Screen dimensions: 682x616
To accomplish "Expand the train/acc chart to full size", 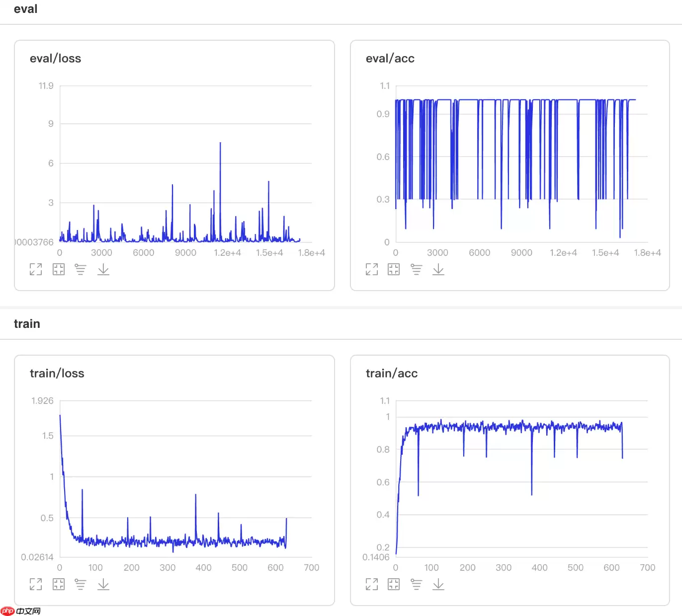I will tap(372, 584).
